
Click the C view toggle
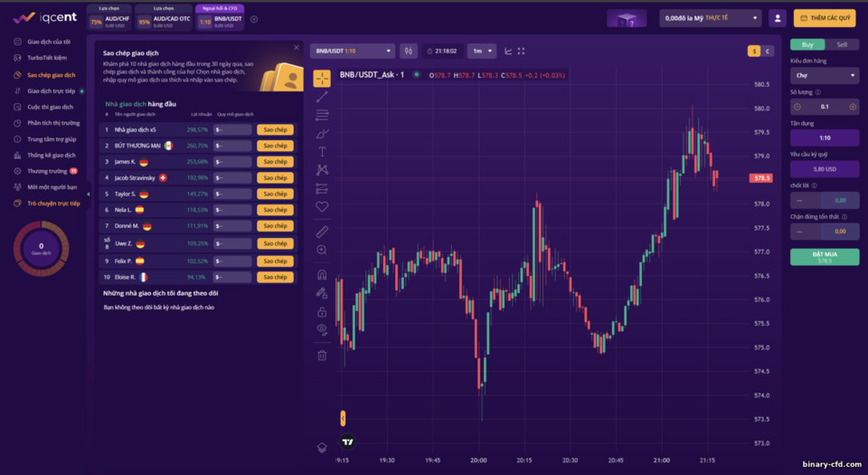(x=768, y=51)
